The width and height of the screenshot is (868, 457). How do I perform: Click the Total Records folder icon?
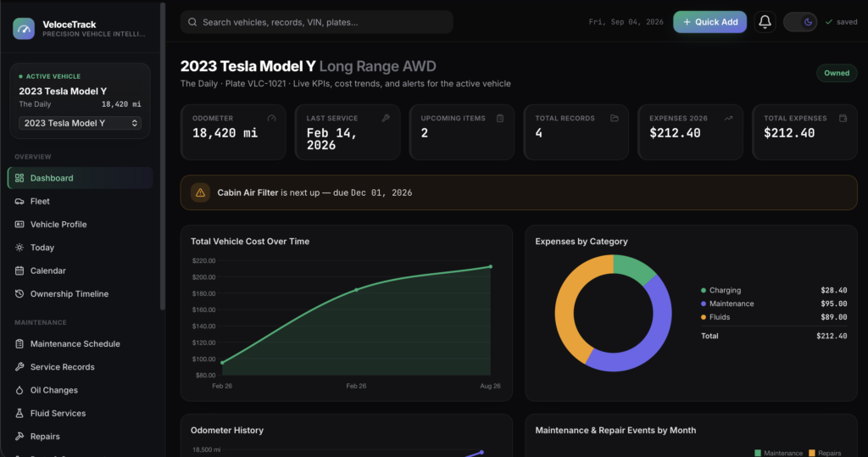pyautogui.click(x=615, y=118)
